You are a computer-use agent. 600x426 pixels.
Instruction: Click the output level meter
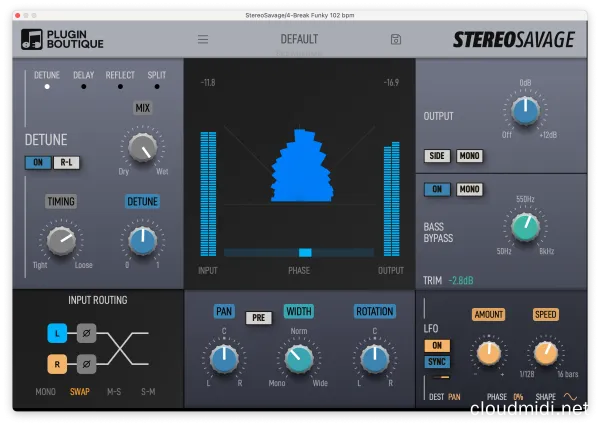391,199
